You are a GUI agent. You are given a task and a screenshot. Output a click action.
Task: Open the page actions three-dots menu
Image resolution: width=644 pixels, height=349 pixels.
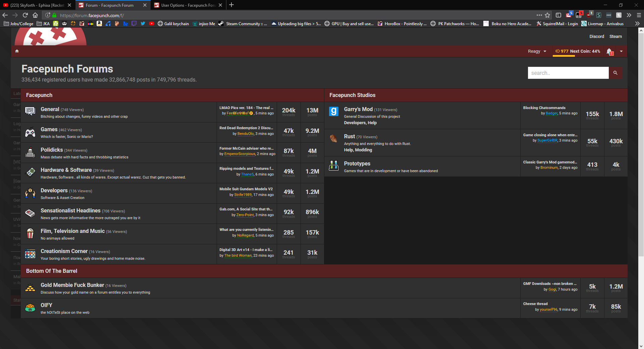(539, 15)
